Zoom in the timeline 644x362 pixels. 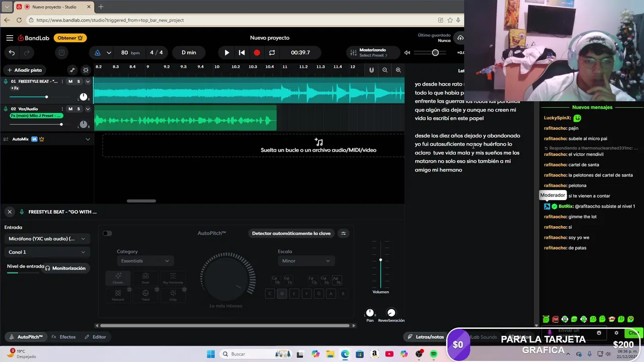398,70
